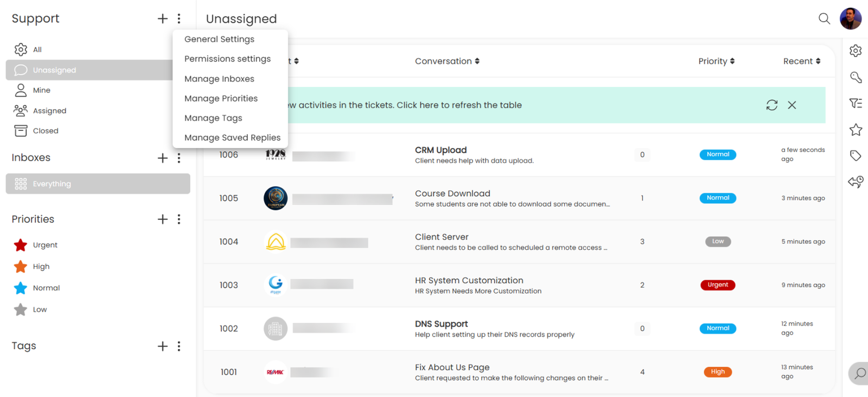Show the Closed tickets view
This screenshot has height=397, width=868.
(x=45, y=131)
